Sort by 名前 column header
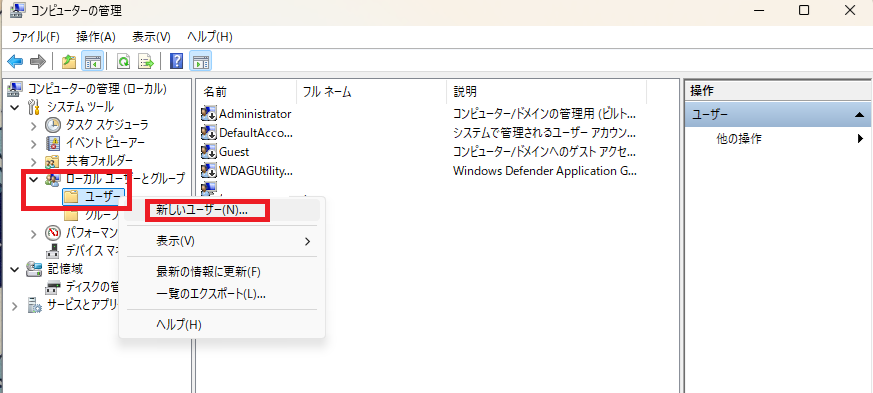The height and width of the screenshot is (393, 873). click(x=247, y=91)
